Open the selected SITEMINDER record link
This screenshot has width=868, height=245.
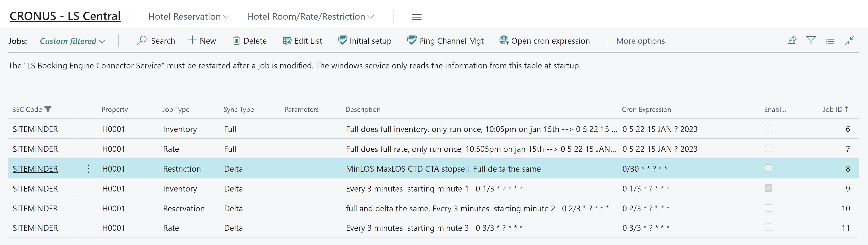click(x=35, y=169)
